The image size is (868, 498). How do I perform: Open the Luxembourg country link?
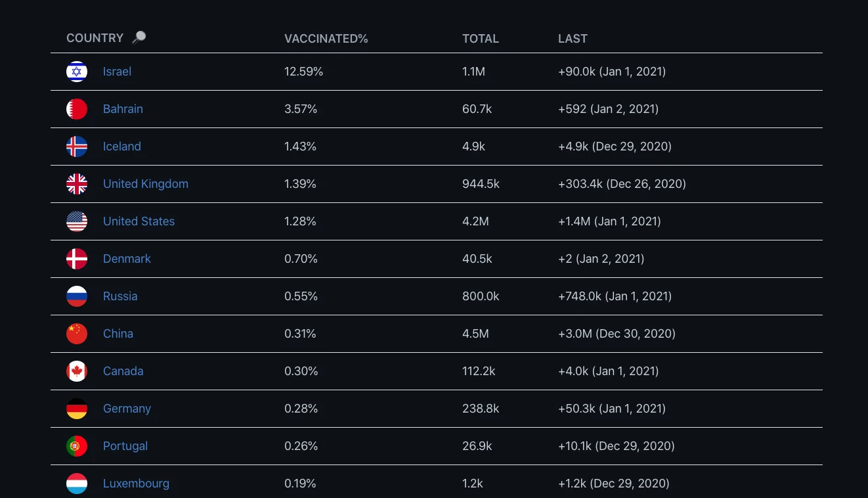[x=136, y=484]
